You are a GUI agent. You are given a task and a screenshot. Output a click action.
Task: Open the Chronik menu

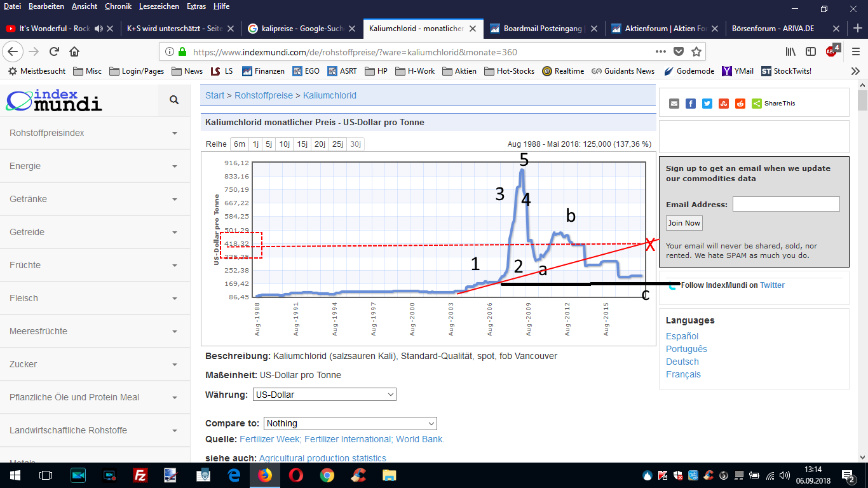[118, 6]
